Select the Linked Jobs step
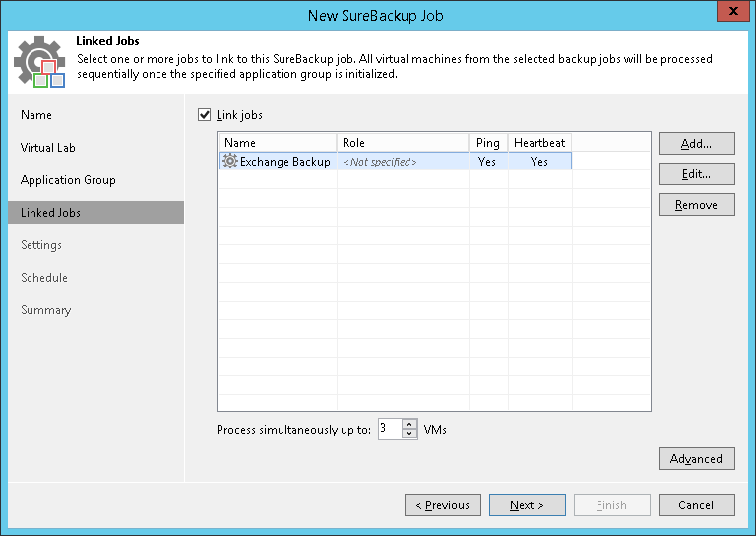 click(x=51, y=213)
